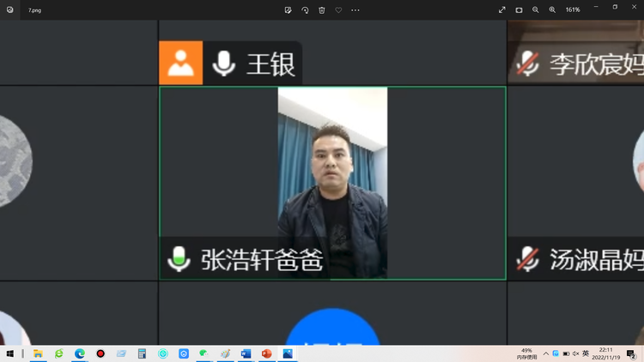This screenshot has height=362, width=644.
Task: Open the red-dot recorder app in taskbar
Action: pos(100,353)
